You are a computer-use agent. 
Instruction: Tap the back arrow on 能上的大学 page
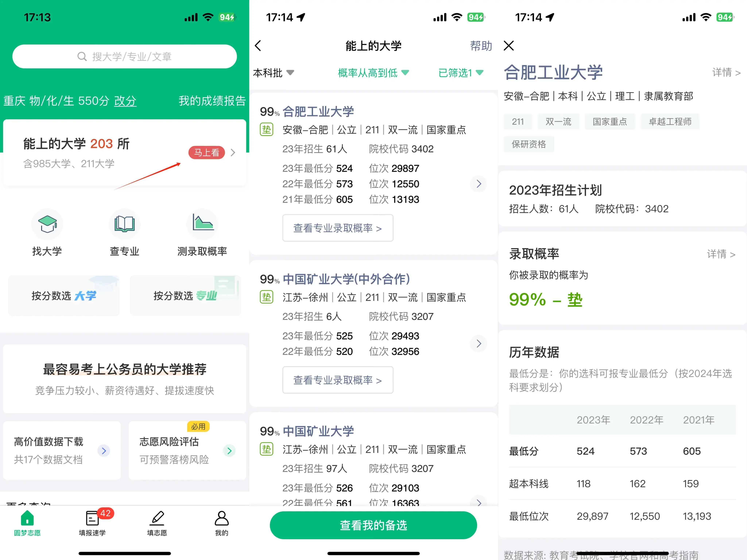(x=258, y=46)
